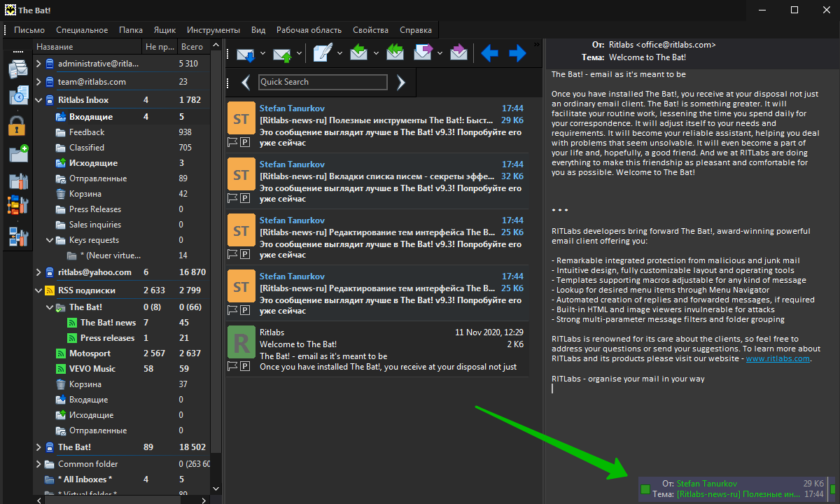This screenshot has height=504, width=840.
Task: Click the ST avatar of Полезные инструменты message
Action: [x=241, y=118]
